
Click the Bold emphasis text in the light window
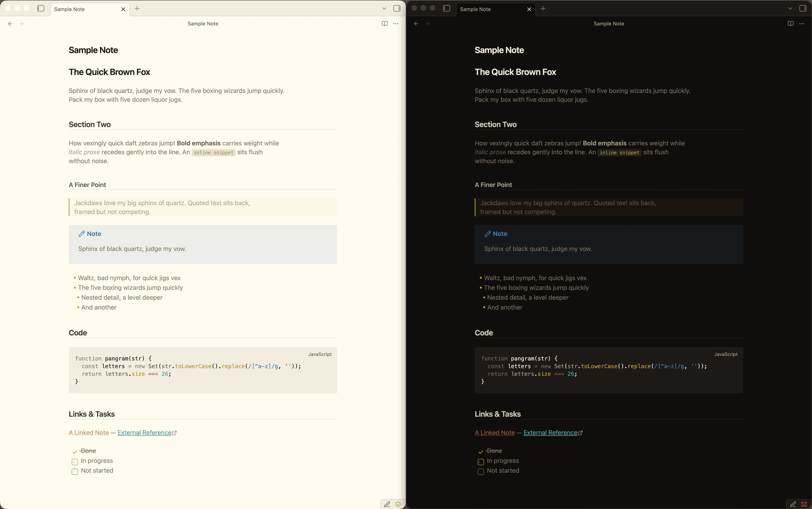click(x=199, y=143)
